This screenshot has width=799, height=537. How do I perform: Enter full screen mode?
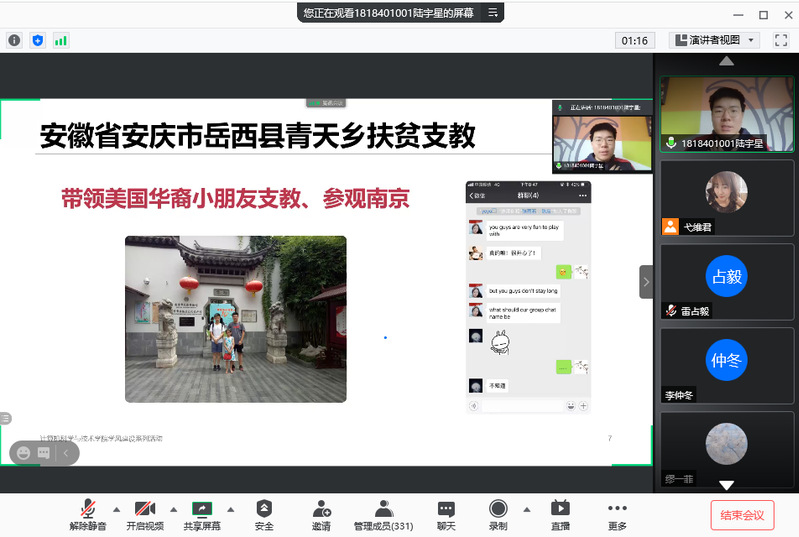pyautogui.click(x=781, y=41)
